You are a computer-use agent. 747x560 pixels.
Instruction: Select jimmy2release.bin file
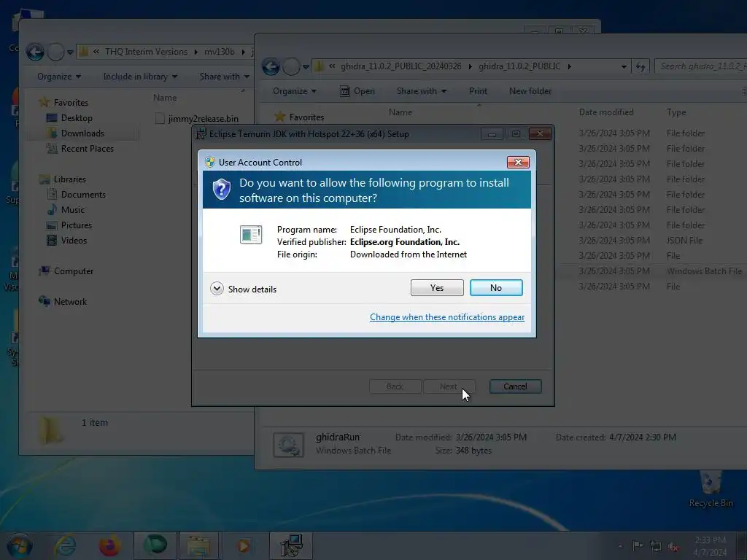[x=197, y=119]
